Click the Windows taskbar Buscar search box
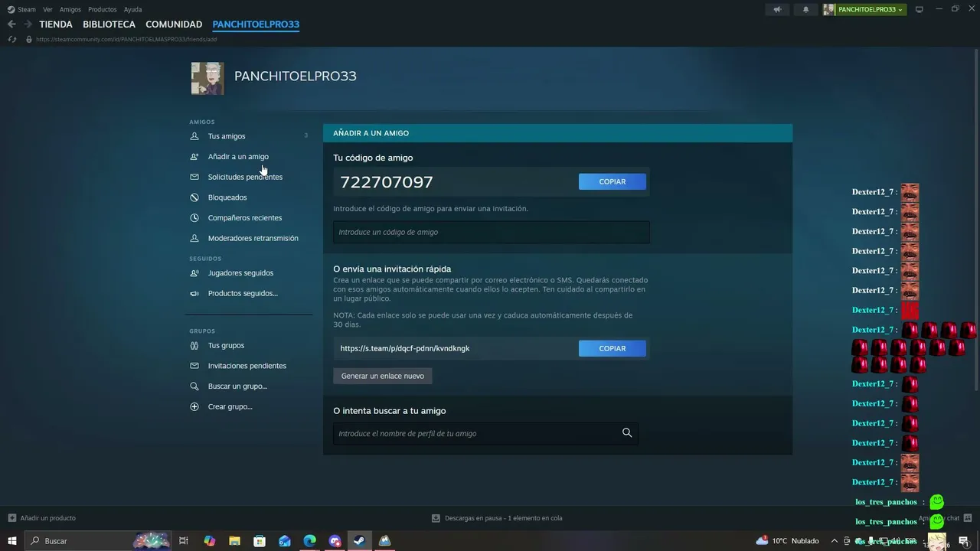 (98, 541)
